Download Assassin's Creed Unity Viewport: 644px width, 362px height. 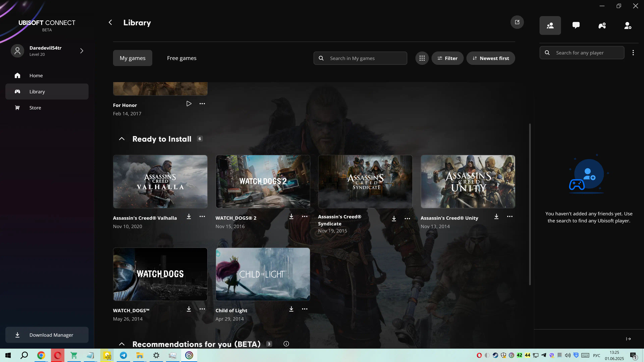coord(496,217)
